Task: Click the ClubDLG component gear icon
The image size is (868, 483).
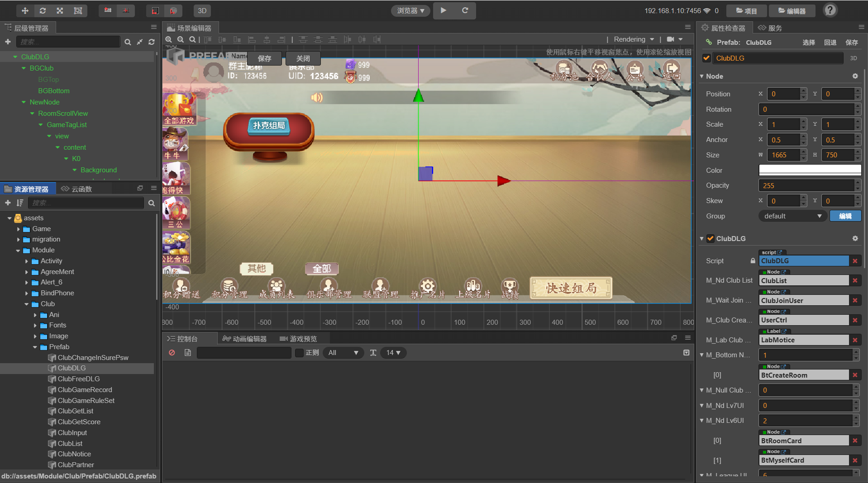Action: click(855, 238)
